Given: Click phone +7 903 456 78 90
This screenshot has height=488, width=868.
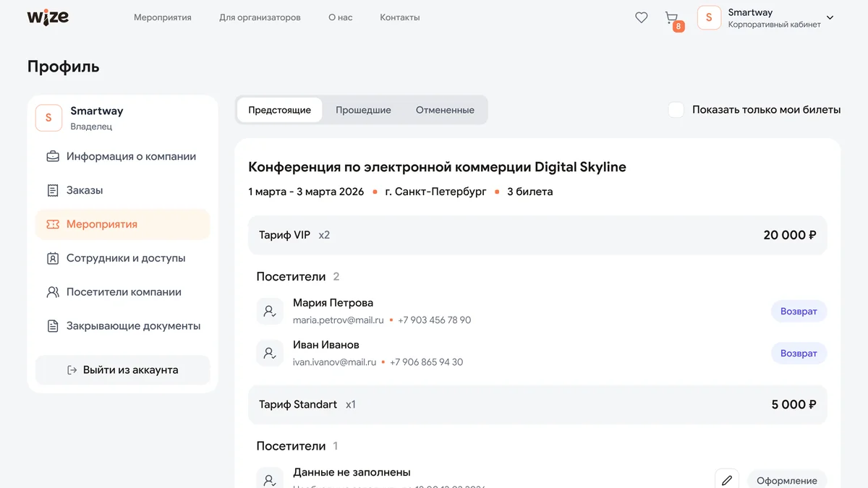Looking at the screenshot, I should (x=434, y=320).
